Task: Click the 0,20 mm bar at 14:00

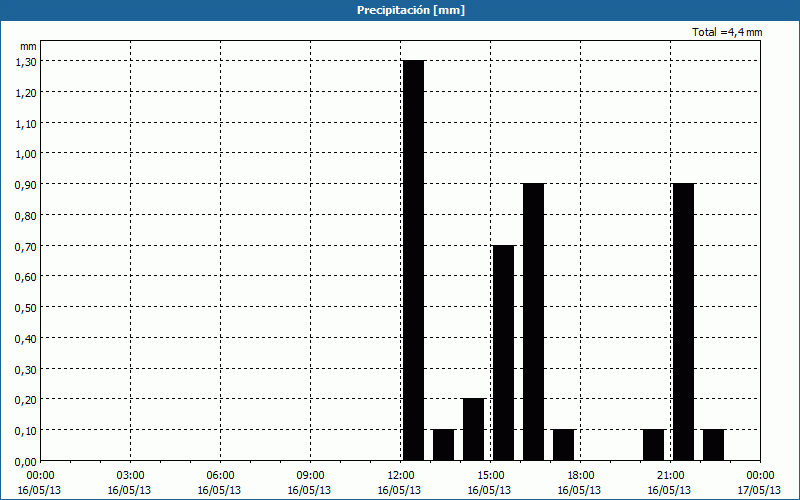Action: pos(473,430)
